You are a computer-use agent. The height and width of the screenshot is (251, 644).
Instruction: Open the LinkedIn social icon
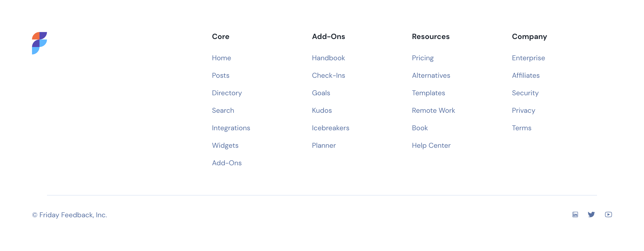tap(575, 214)
